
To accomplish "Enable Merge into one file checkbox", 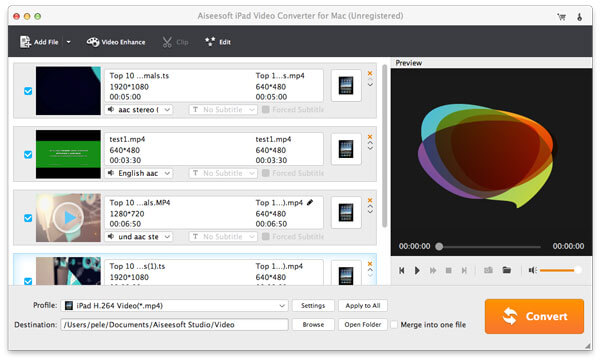I will [x=394, y=325].
